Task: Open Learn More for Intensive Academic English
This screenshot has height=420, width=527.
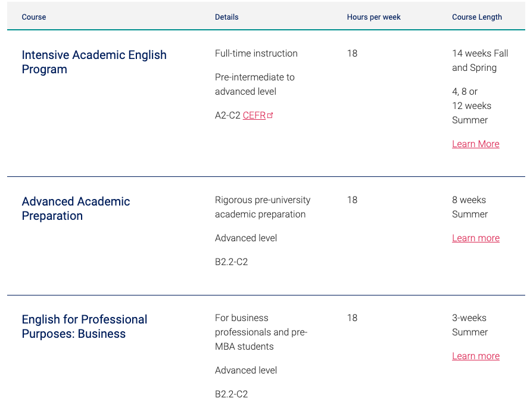Action: pos(476,144)
